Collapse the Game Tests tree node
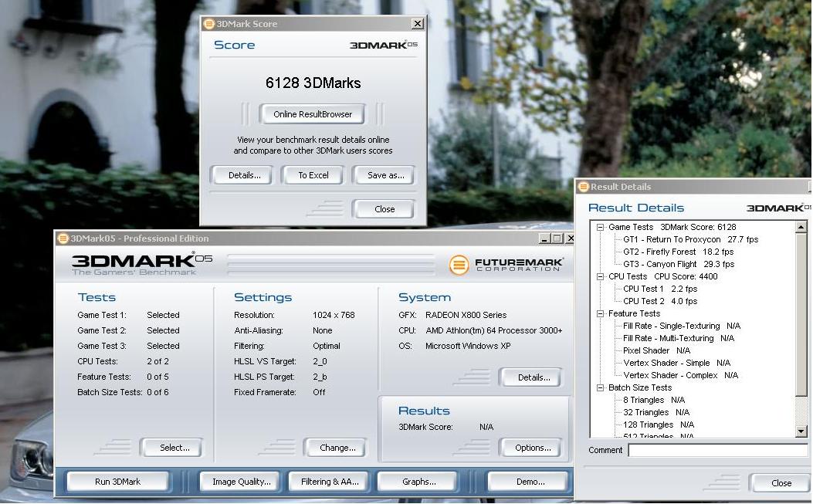813x504 pixels. click(x=601, y=227)
